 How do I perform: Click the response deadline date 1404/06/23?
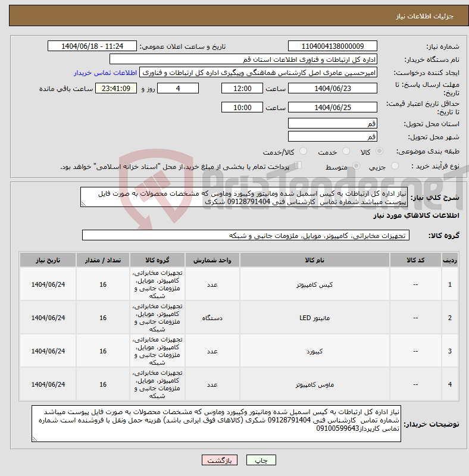(333, 88)
